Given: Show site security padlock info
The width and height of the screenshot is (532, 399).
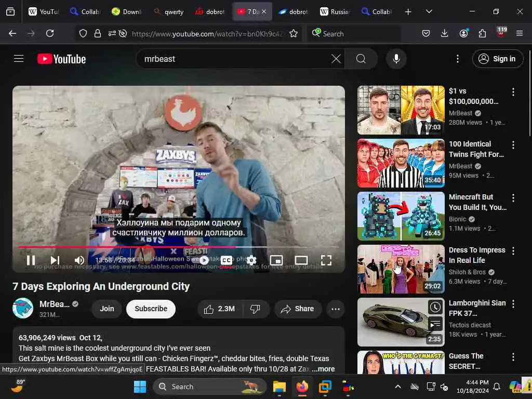Looking at the screenshot, I should click(x=98, y=33).
